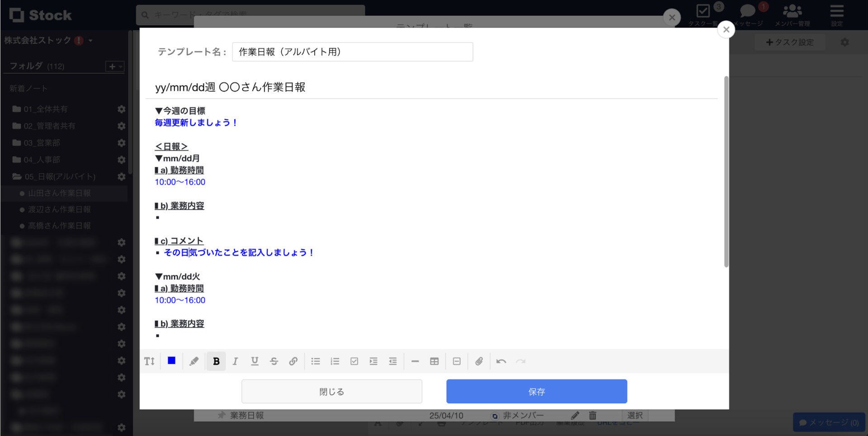Insert a table
Viewport: 868px width, 436px height.
click(434, 361)
